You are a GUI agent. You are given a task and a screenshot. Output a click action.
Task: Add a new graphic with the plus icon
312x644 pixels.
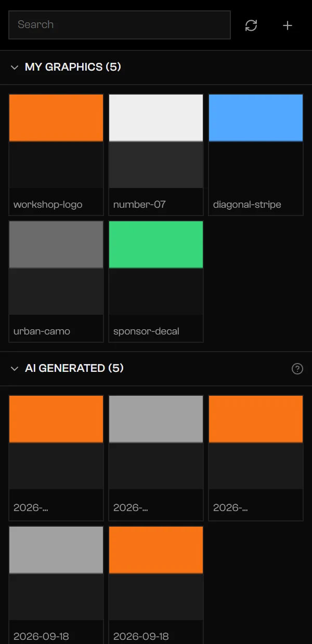(288, 25)
